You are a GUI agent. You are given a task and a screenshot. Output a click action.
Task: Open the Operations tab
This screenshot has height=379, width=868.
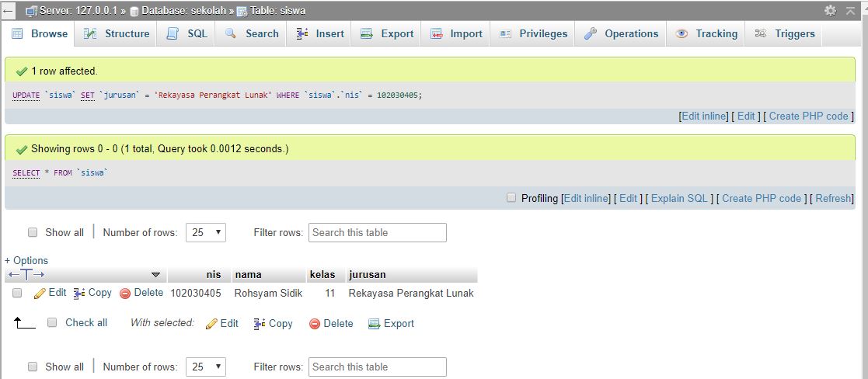(x=622, y=33)
